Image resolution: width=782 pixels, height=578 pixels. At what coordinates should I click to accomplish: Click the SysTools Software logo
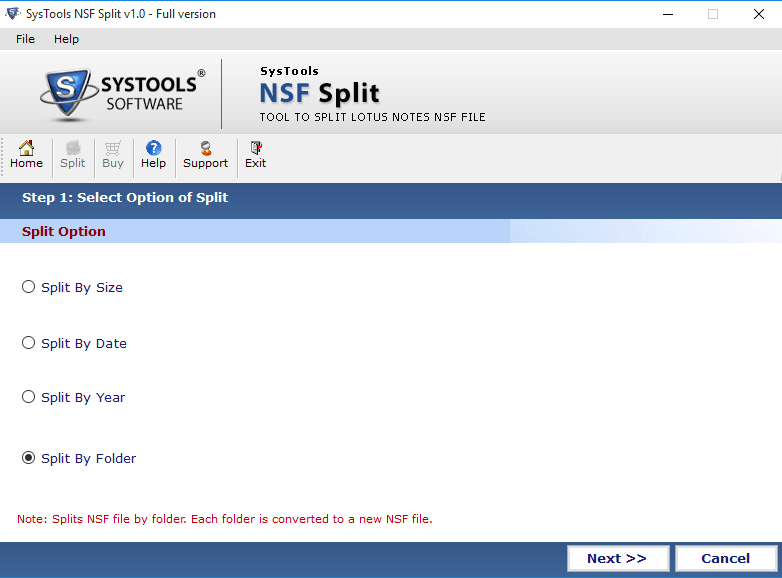tap(123, 94)
